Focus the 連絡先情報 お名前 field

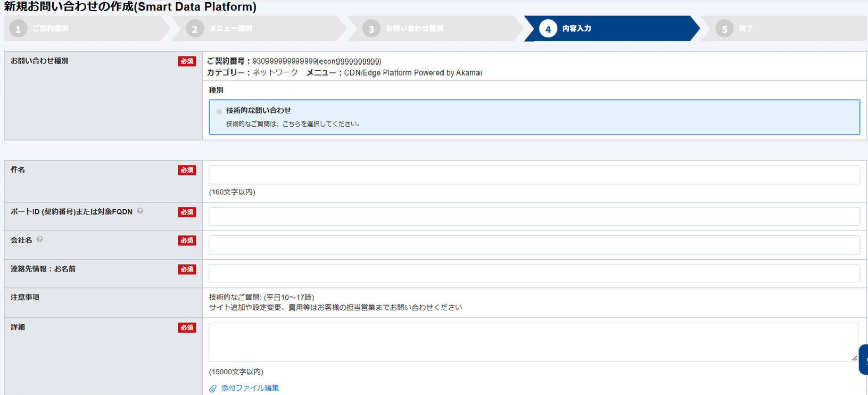click(534, 274)
